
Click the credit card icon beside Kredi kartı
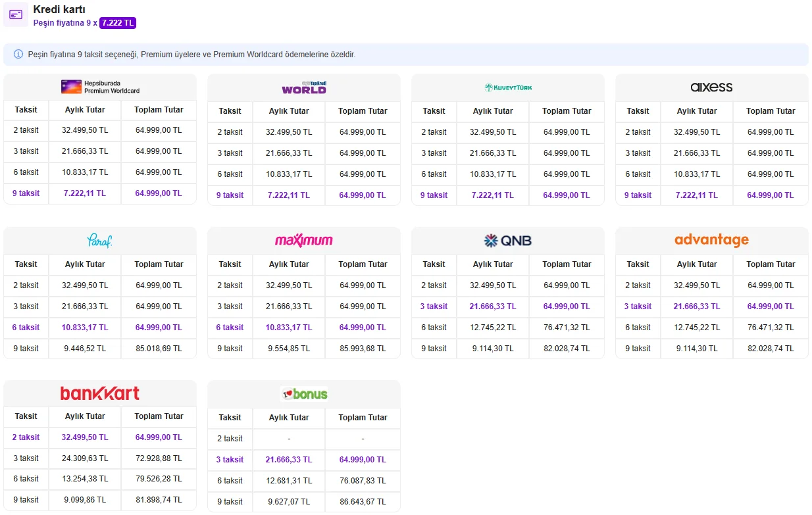pos(16,14)
